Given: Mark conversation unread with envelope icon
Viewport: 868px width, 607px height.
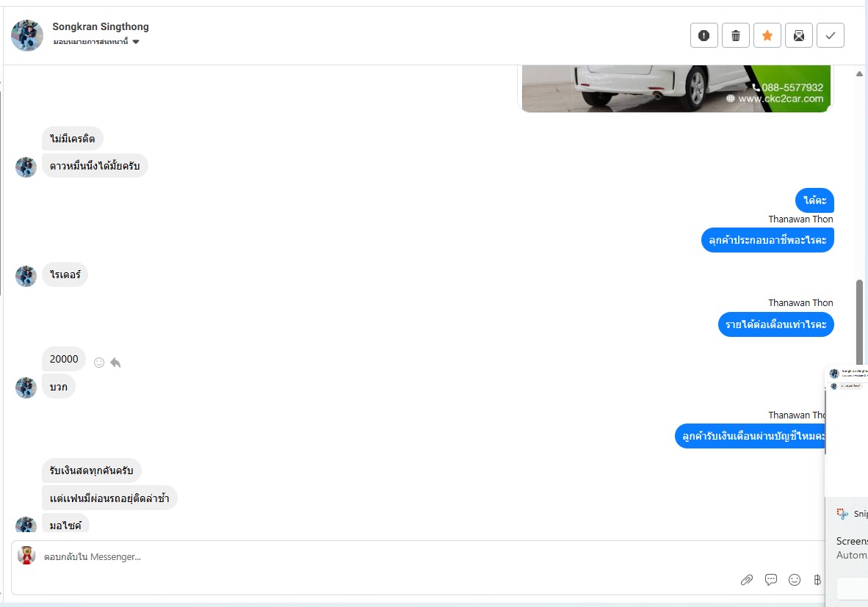Looking at the screenshot, I should [799, 35].
